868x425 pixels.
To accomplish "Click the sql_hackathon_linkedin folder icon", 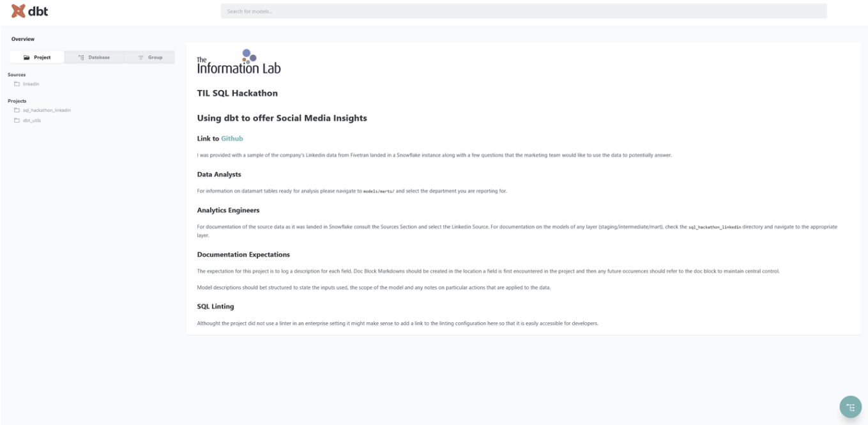I will click(17, 110).
